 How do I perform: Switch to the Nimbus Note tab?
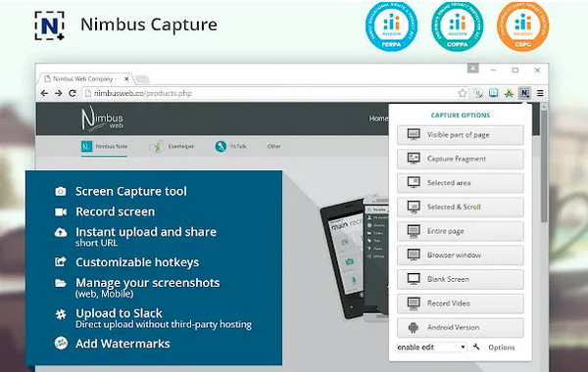click(104, 147)
